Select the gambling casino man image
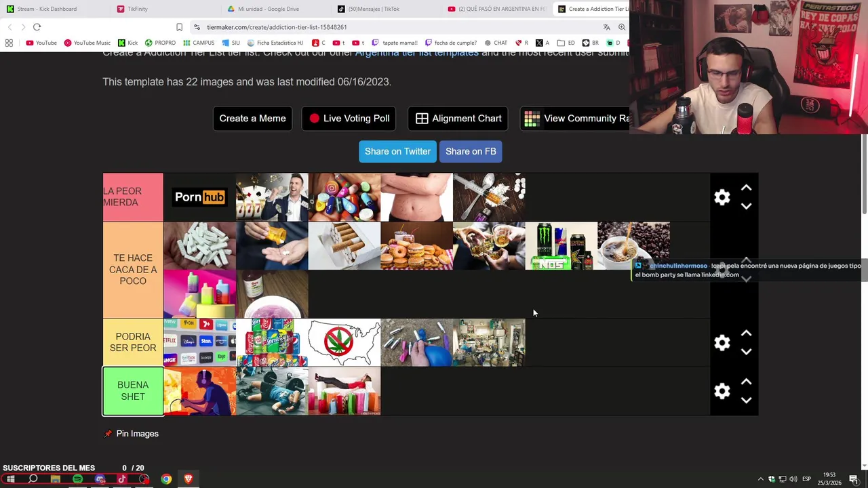868x488 pixels. click(x=272, y=197)
